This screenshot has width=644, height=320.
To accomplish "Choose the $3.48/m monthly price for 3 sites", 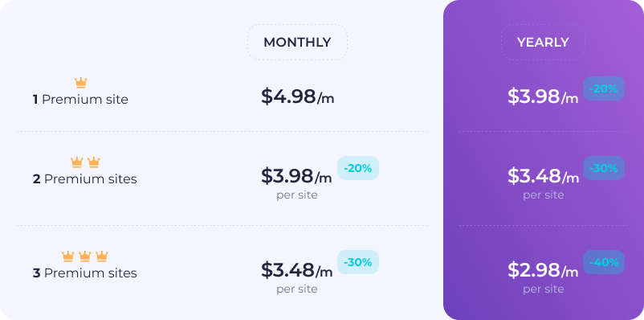I will (x=296, y=270).
